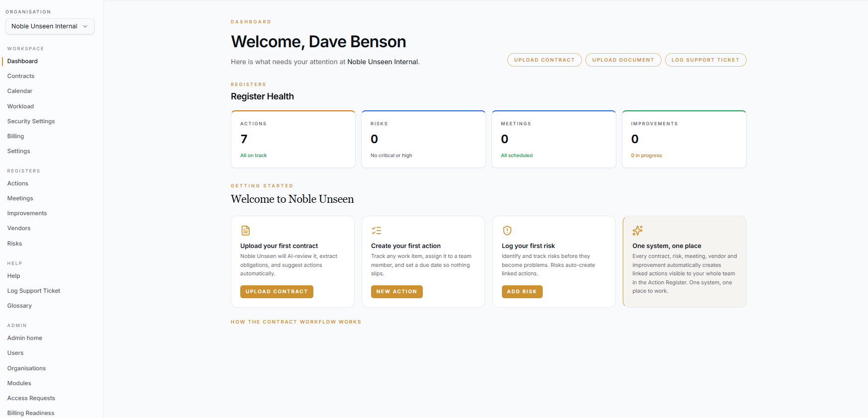
Task: Click the checklist icon on Create your first action card
Action: 376,231
